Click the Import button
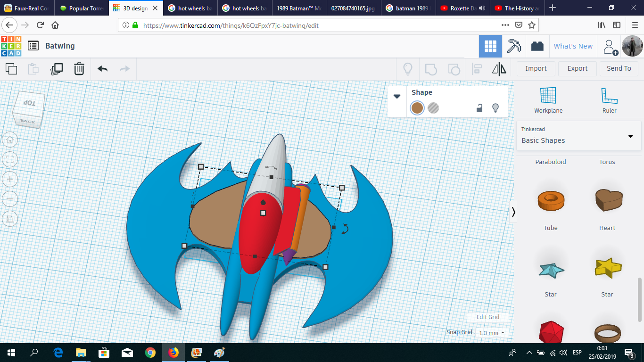The width and height of the screenshot is (644, 362). 536,68
